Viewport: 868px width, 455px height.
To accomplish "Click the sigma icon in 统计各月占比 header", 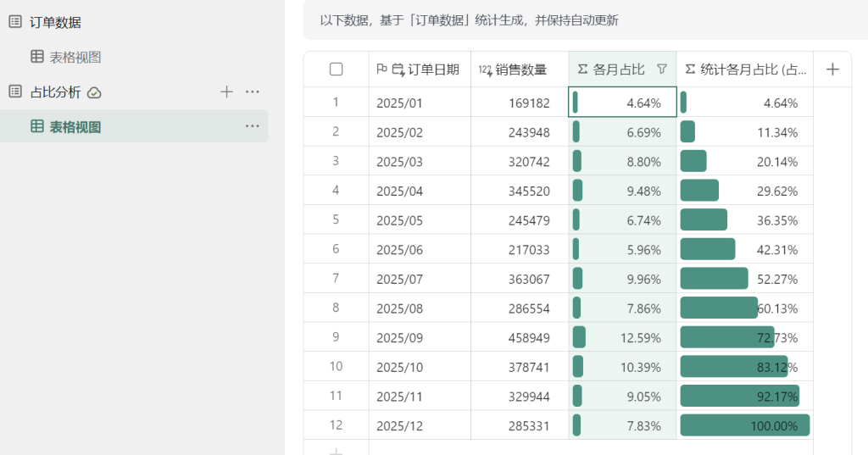I will [x=690, y=69].
